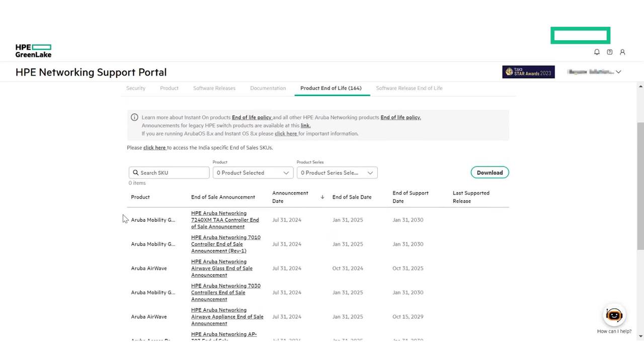Click the Download button
The image size is (644, 362).
490,172
